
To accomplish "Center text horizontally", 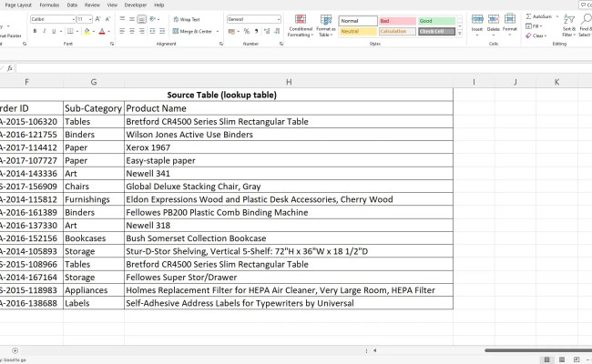I will (x=132, y=31).
